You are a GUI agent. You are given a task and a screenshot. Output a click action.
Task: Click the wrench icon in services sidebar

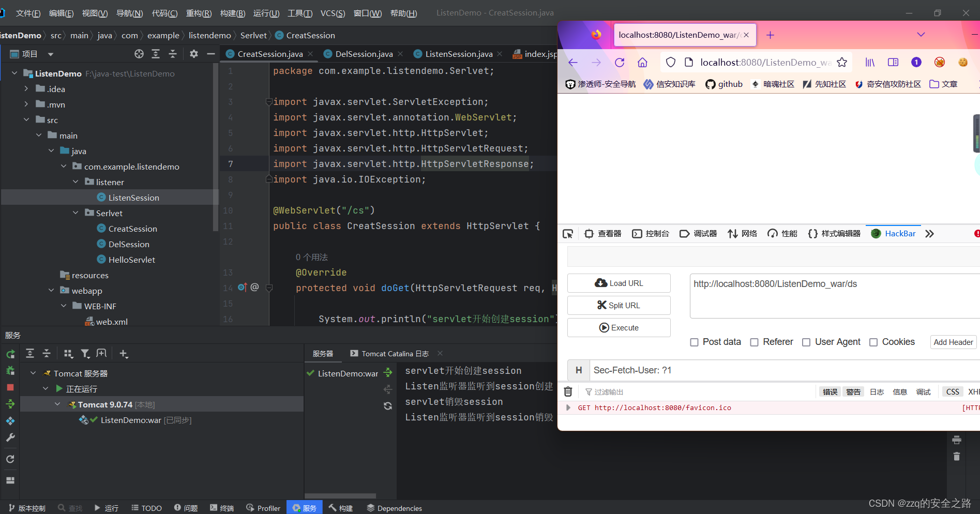(x=10, y=437)
